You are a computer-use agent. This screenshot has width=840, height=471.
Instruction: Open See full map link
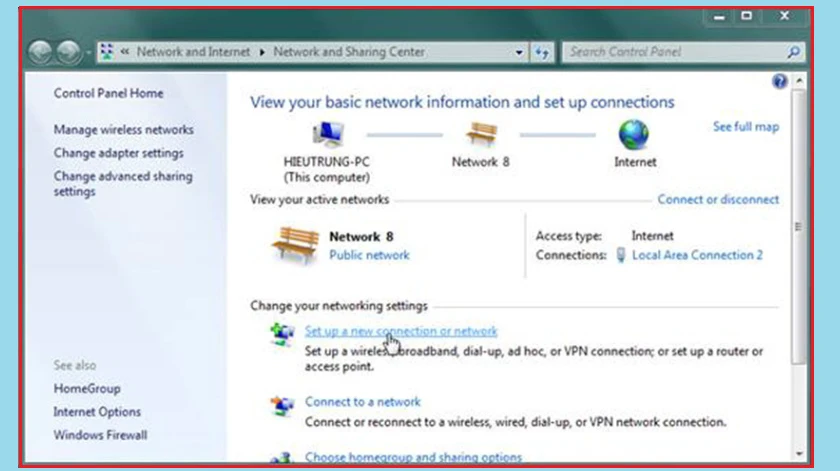coord(746,127)
